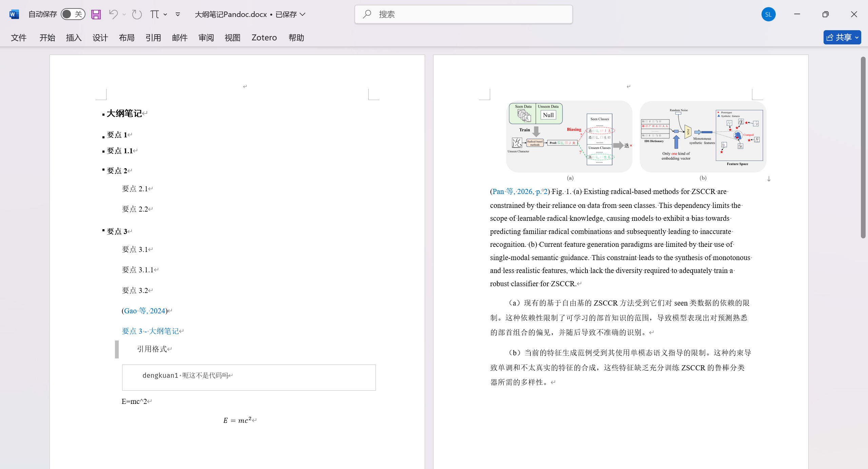Screen dimensions: 868x469
Task: Click the Undo arrow icon
Action: point(113,14)
